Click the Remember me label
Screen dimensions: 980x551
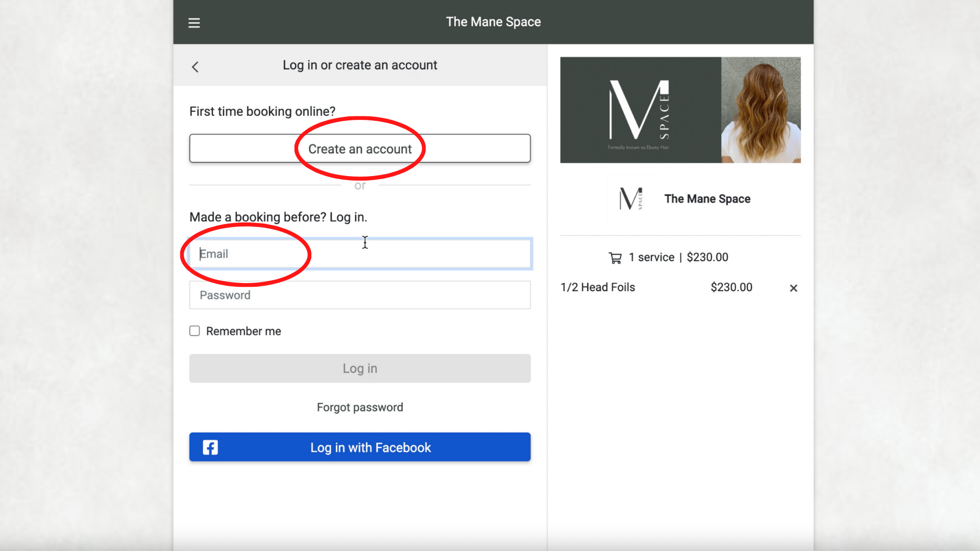(243, 331)
